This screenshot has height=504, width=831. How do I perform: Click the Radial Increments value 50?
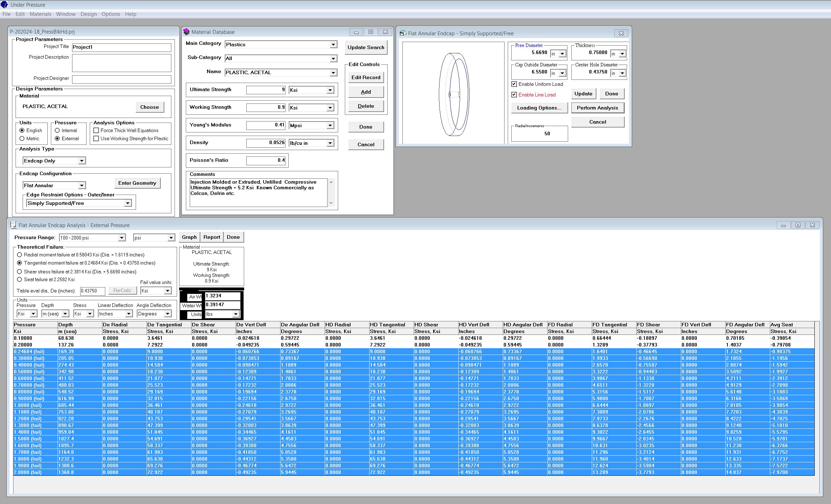pos(547,134)
